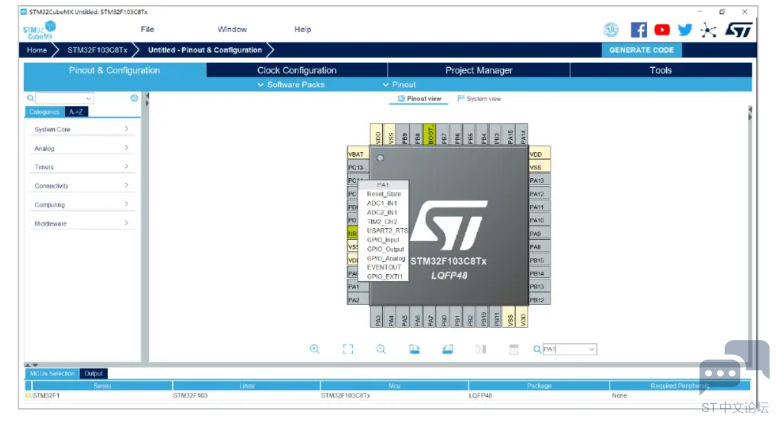Expand the Middleware category

[80, 223]
